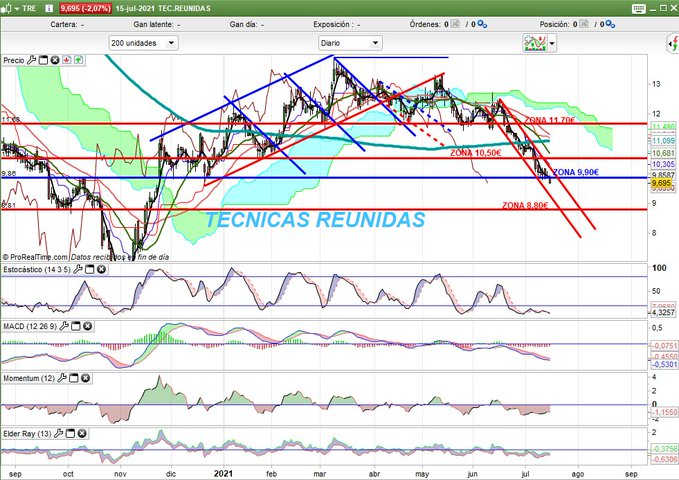Remove the Momentum indicator panel

click(x=86, y=378)
